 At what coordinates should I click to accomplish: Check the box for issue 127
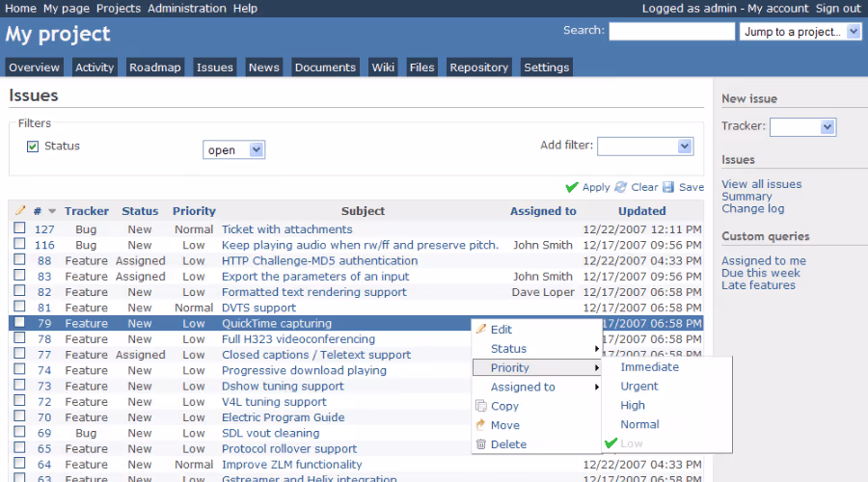(x=20, y=228)
